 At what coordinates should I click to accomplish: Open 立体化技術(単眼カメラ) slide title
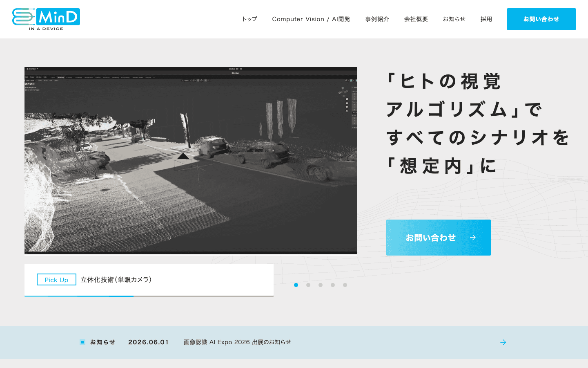coord(116,280)
